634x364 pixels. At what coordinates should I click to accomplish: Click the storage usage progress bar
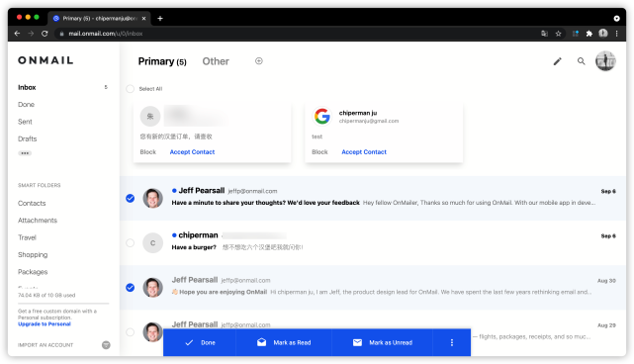[x=63, y=303]
